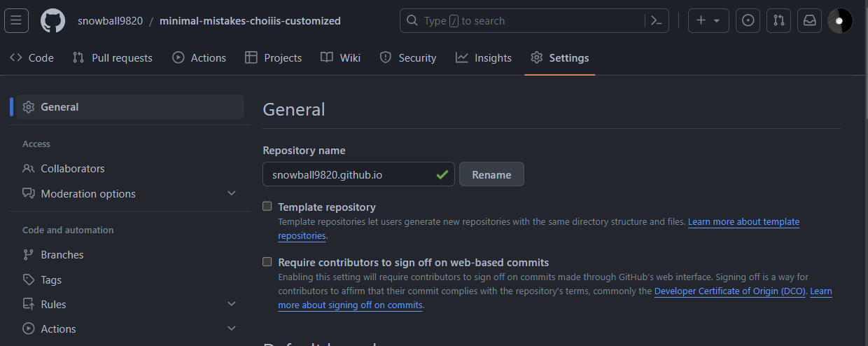Enable the Template repository checkbox

coord(267,207)
